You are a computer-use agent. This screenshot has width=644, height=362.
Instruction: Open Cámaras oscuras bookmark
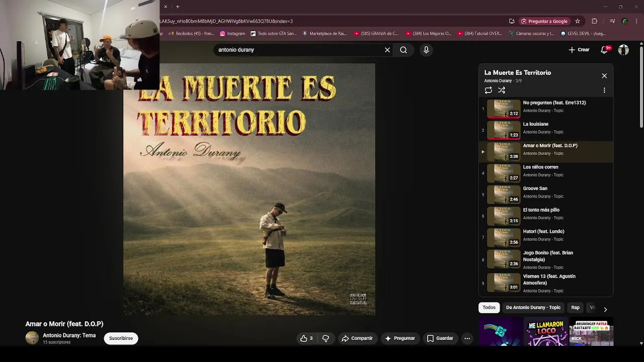coord(531,34)
